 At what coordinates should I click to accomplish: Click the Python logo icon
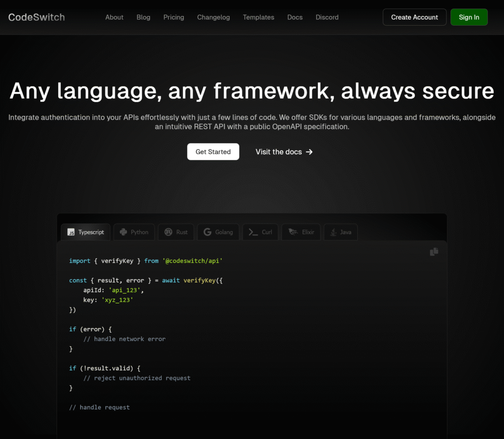click(x=123, y=232)
